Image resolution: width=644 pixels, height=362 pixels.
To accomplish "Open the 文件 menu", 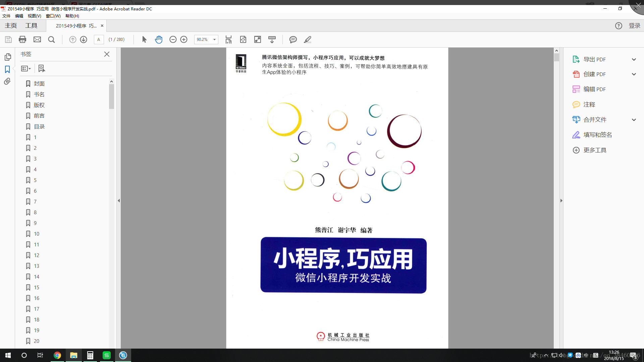I will pos(6,16).
